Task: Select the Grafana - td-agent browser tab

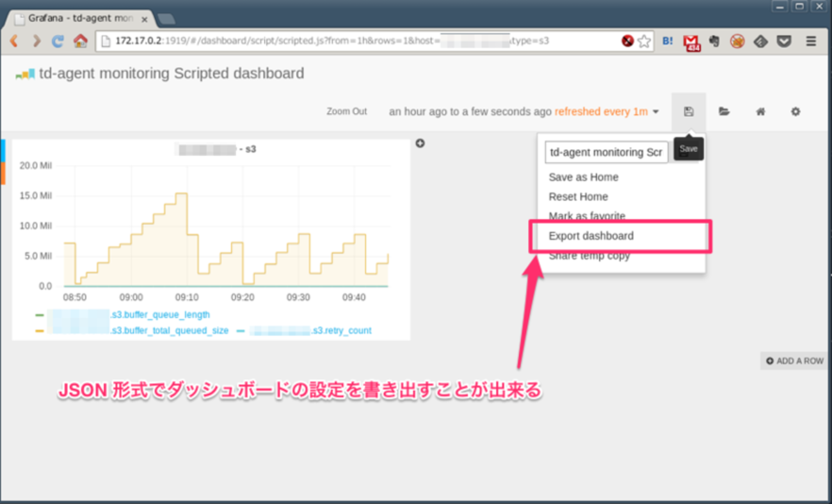Action: coord(80,19)
